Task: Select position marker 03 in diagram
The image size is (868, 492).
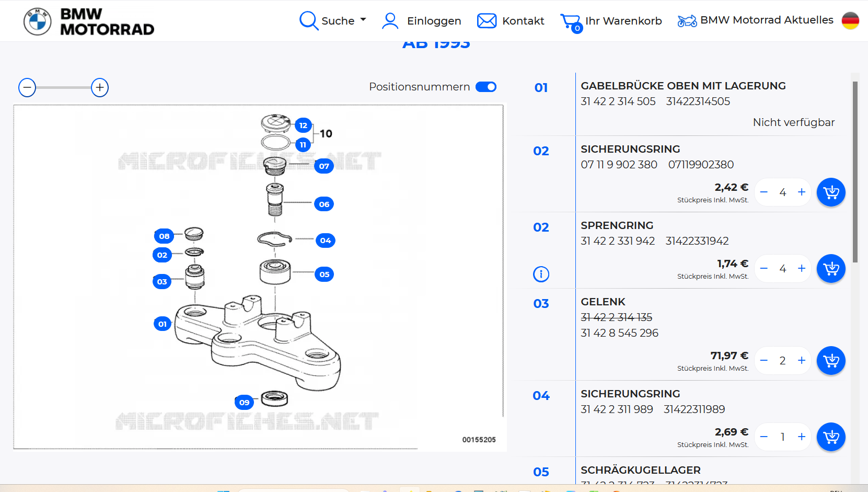Action: point(162,282)
